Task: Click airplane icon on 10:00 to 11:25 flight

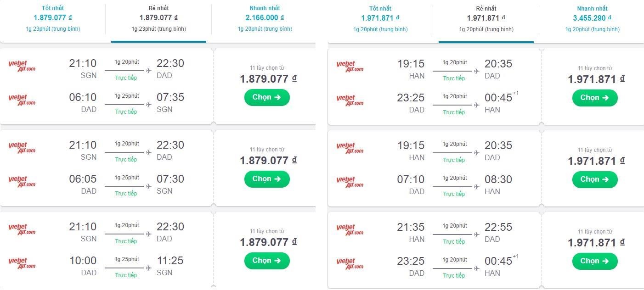Action: [148, 268]
